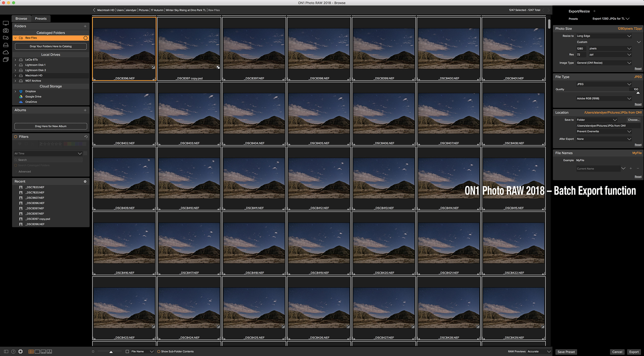Adjust the JPEG Quality slider handle
The width and height of the screenshot is (644, 356).
[x=638, y=93]
